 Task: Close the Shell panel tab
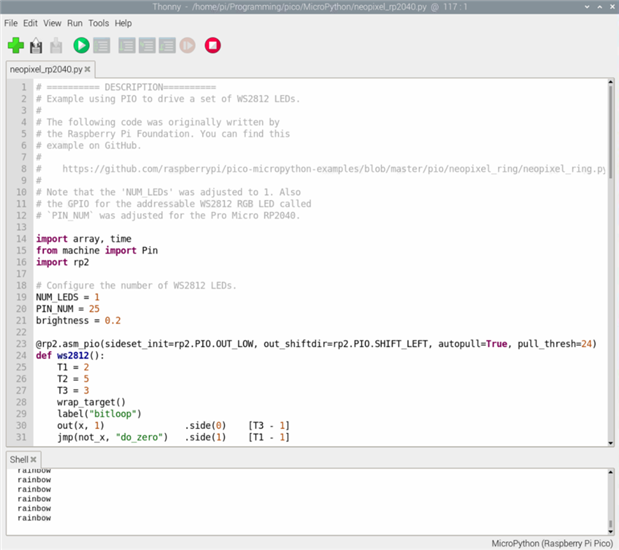click(x=33, y=459)
